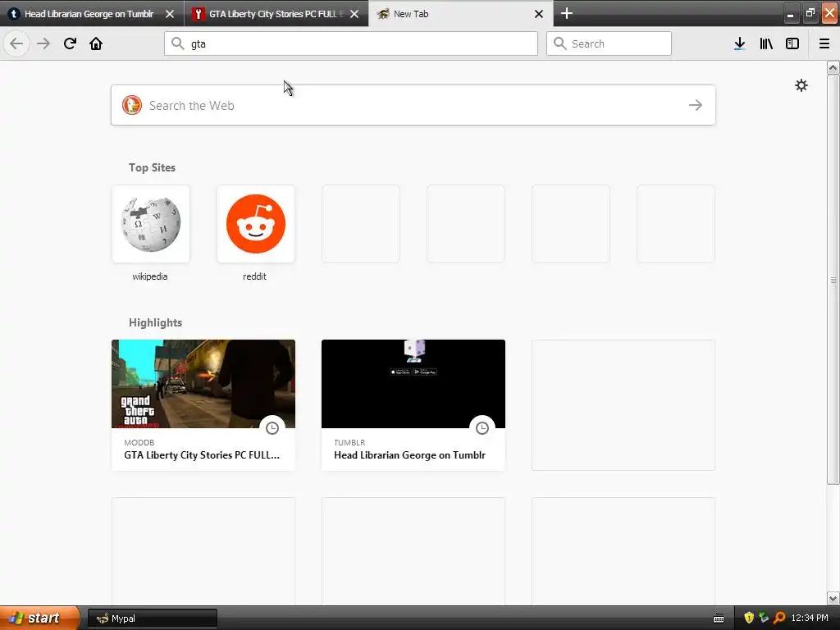The width and height of the screenshot is (840, 630).
Task: Submit web search with arrow button
Action: pyautogui.click(x=696, y=105)
